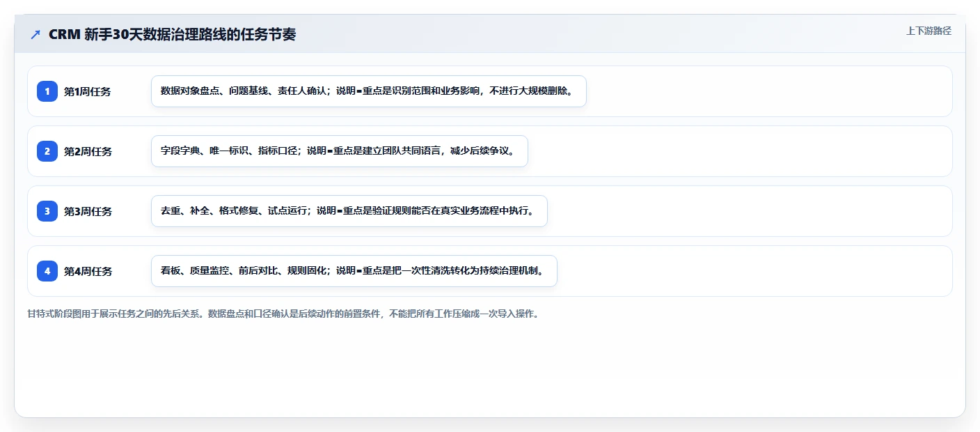Viewport: 980px width, 432px height.
Task: Click the 第3周任务 label
Action: pos(88,211)
